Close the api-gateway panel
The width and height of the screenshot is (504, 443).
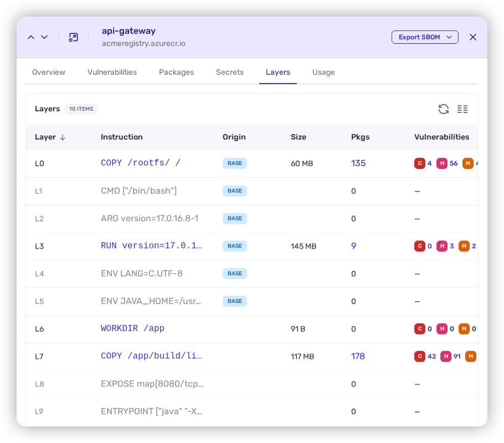[472, 37]
